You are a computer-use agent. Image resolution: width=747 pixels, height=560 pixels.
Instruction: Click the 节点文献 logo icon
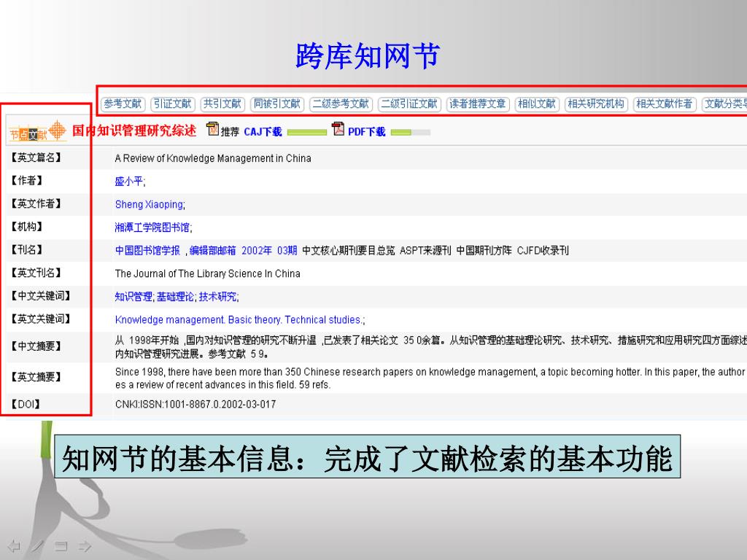[x=37, y=131]
